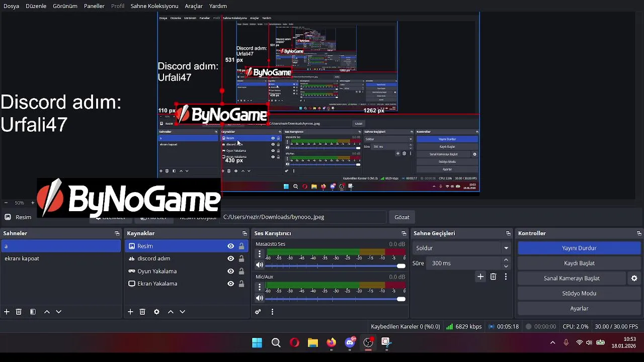
Task: Toggle visibility of Resim source
Action: tap(230, 246)
